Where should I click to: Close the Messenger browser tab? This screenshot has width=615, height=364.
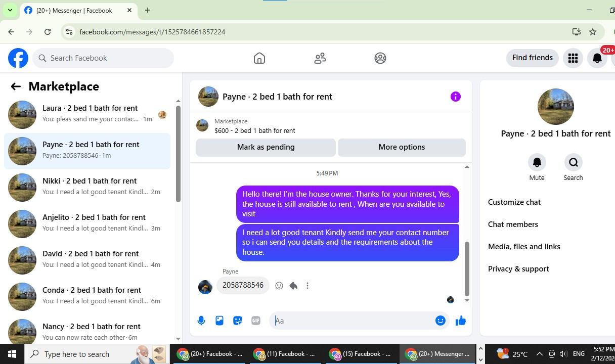(129, 10)
